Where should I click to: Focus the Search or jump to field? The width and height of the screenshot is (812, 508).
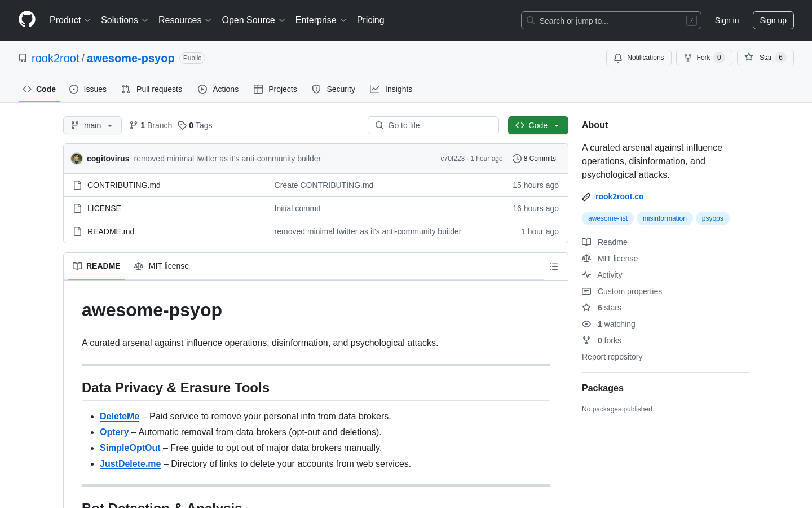(611, 20)
